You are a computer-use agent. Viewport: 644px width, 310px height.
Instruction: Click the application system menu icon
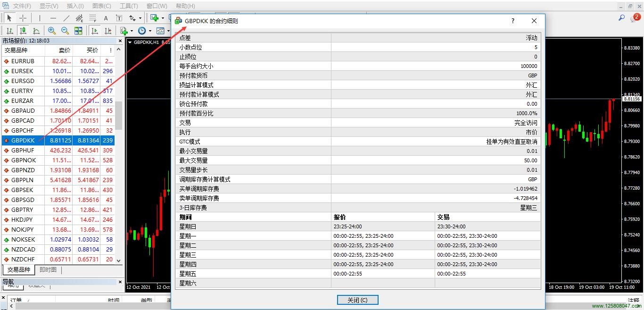click(6, 6)
